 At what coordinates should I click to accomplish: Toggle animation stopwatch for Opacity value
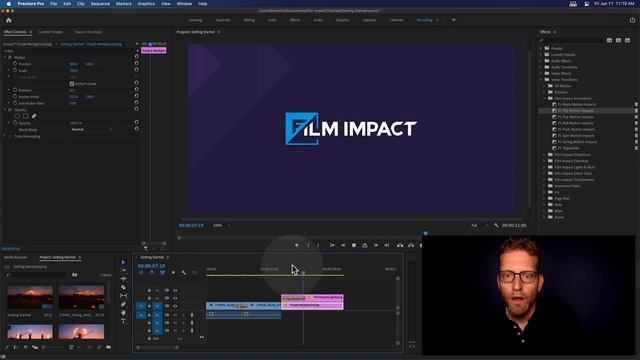coord(15,123)
